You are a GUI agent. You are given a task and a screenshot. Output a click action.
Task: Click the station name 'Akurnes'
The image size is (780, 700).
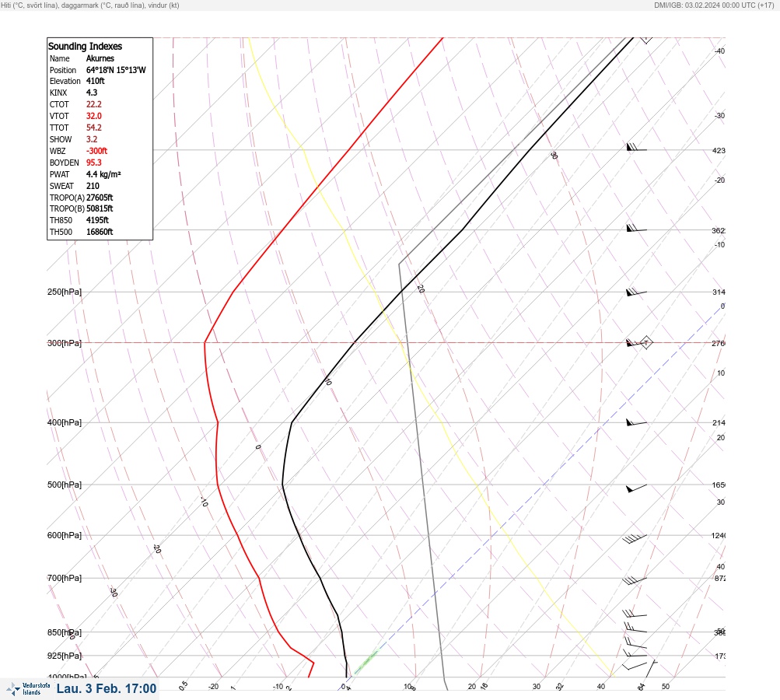(100, 58)
